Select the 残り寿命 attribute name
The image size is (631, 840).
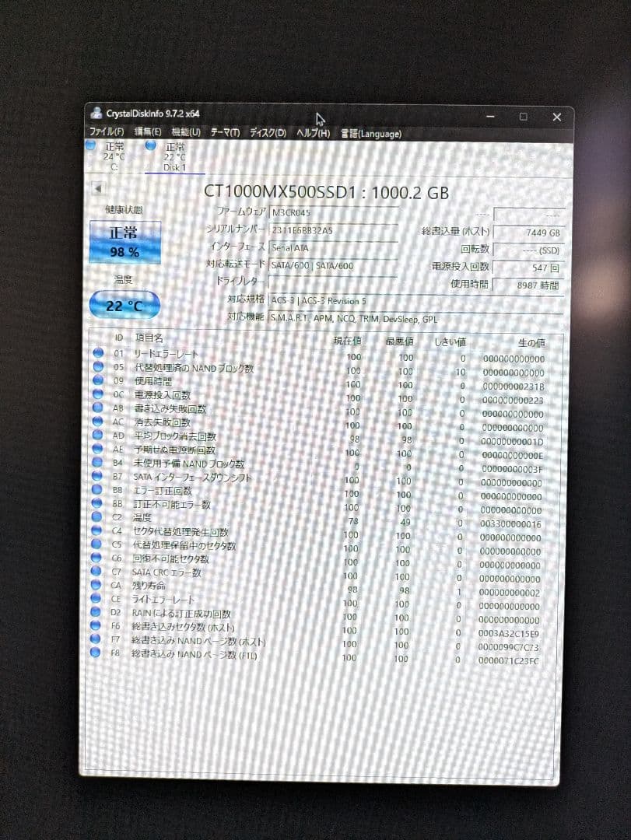point(149,586)
